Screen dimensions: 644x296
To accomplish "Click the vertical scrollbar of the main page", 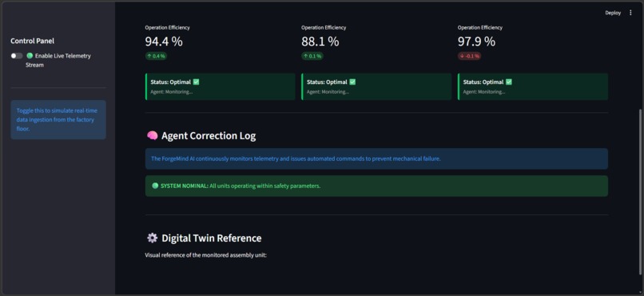I will (640, 191).
